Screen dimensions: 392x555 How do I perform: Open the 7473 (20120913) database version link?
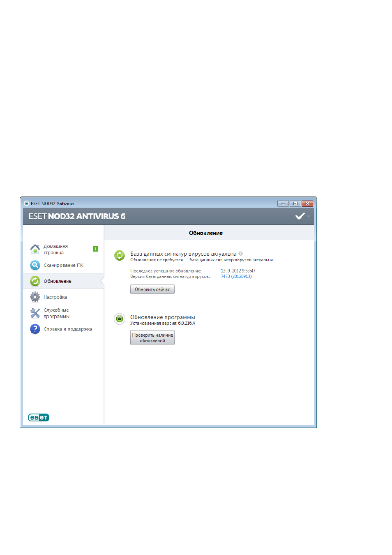pyautogui.click(x=236, y=276)
